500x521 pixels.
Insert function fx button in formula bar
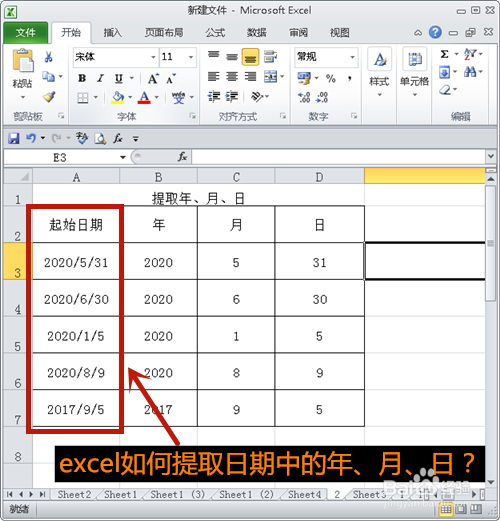182,157
